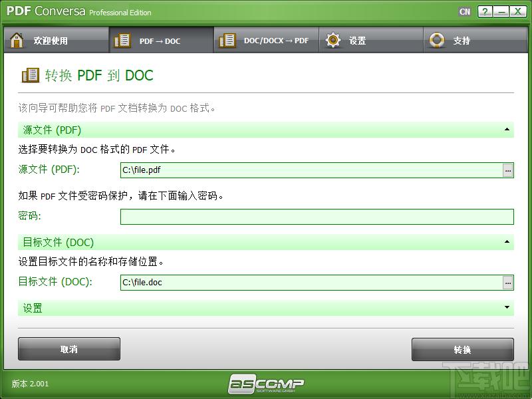Click the text 选择要转换为 DOC 格式的 PDF 文件。
Viewport: 532px width, 399px height.
tap(96, 149)
